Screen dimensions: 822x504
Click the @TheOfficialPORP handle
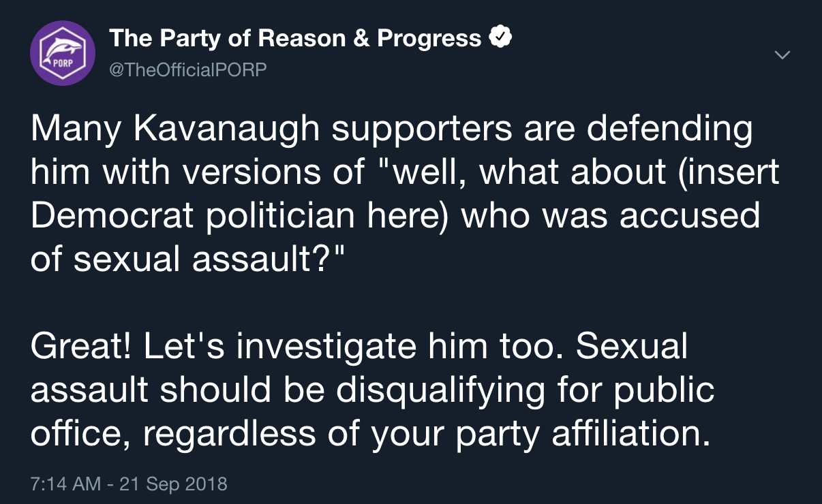coord(187,70)
